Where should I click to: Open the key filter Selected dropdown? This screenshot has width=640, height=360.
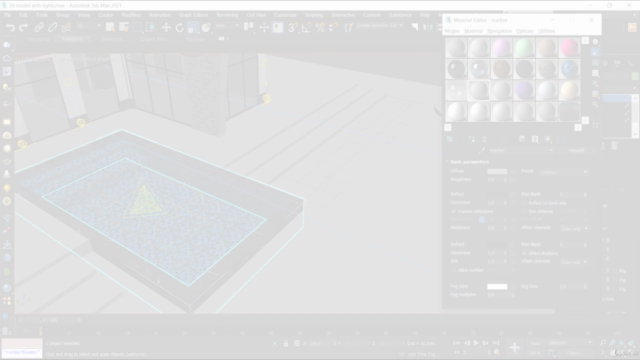coord(569,343)
